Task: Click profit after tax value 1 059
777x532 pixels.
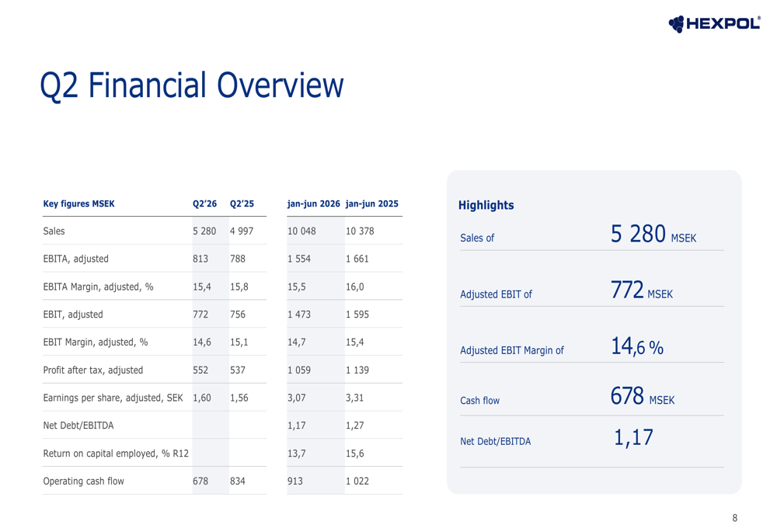Action: pos(299,370)
